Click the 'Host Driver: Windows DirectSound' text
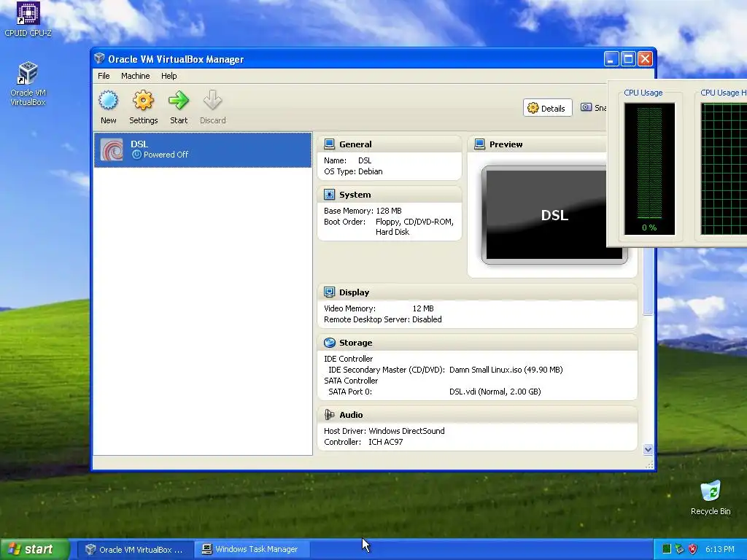The width and height of the screenshot is (747, 560). (x=384, y=431)
